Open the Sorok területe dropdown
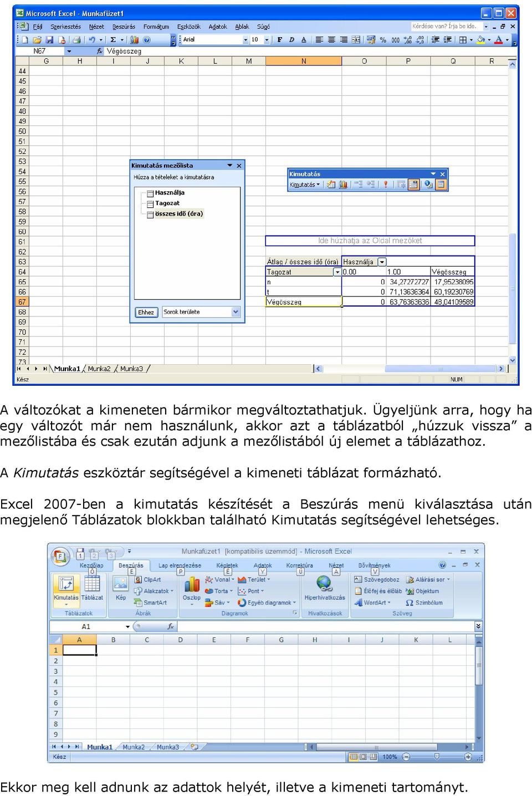532x796 pixels. point(236,312)
